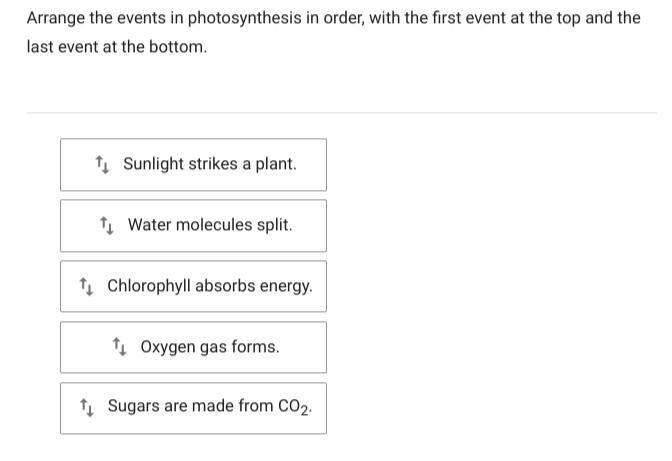Click the reorder icon for Sugars are made from CO2
Image resolution: width=672 pixels, height=461 pixels.
click(86, 406)
